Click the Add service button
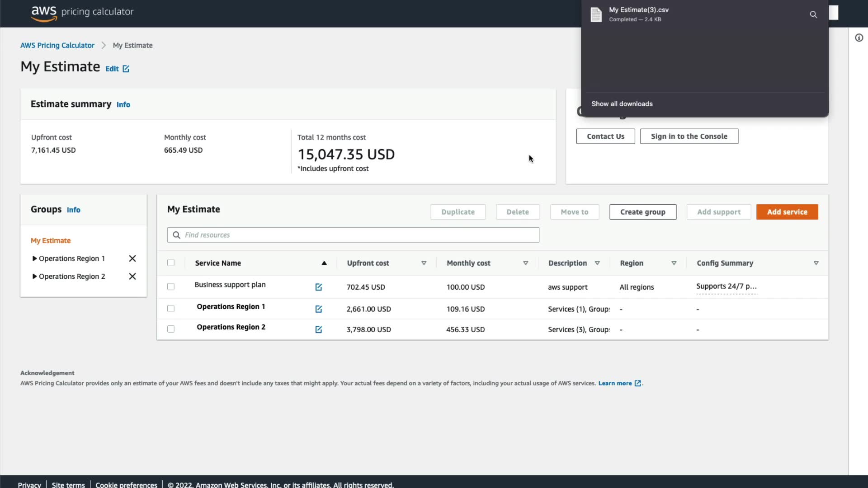Image resolution: width=868 pixels, height=488 pixels. click(x=787, y=212)
